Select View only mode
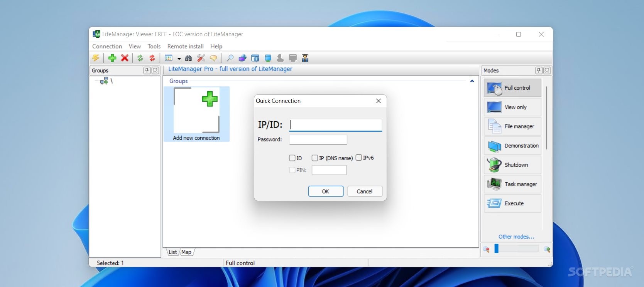This screenshot has width=644, height=287. [513, 107]
